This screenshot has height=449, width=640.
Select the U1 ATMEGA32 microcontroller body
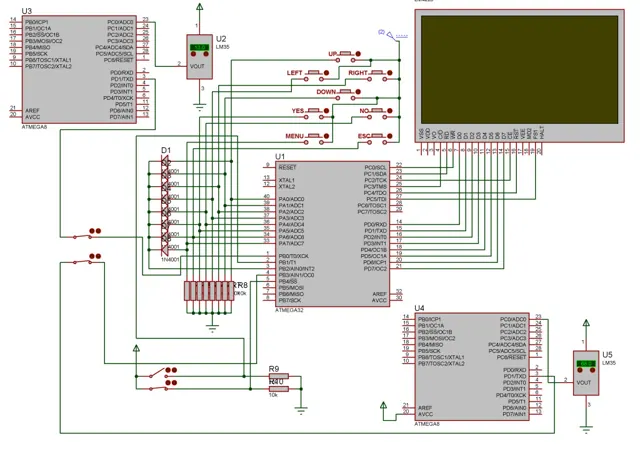coord(332,233)
